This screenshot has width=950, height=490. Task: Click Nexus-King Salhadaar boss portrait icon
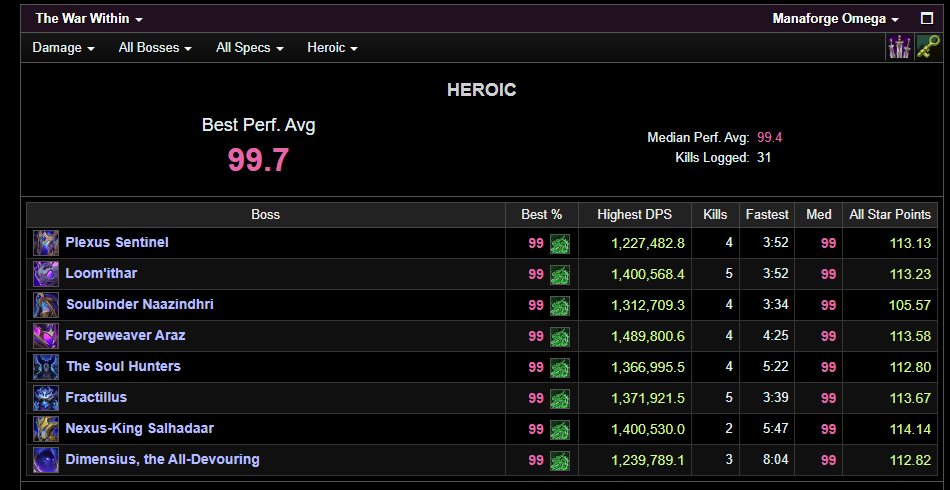tap(46, 429)
